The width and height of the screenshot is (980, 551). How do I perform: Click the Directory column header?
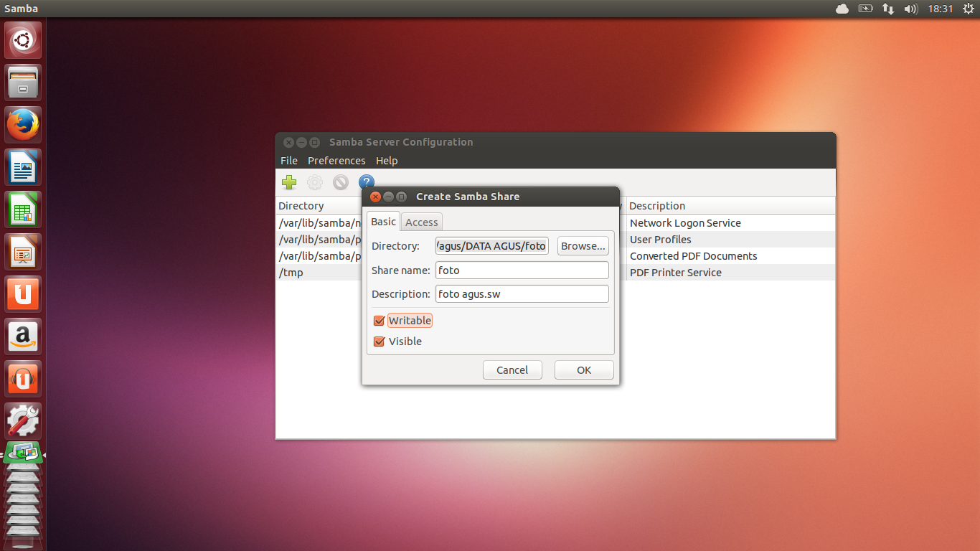click(x=319, y=206)
